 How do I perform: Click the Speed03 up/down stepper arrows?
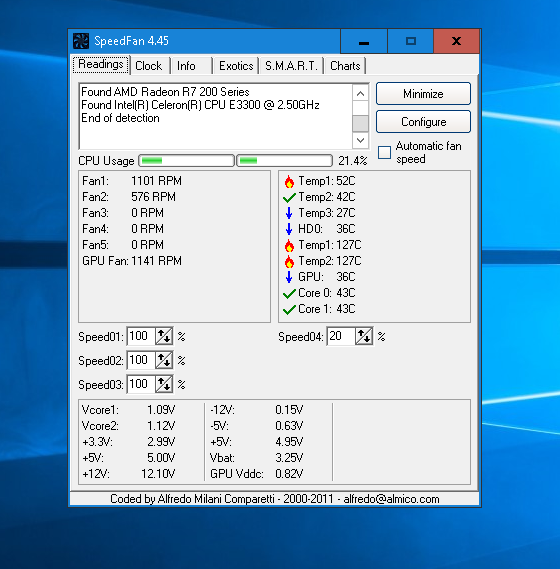[164, 384]
